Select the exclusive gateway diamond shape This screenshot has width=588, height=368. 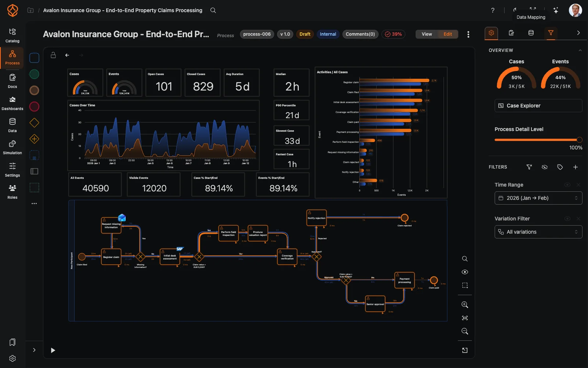click(x=34, y=123)
